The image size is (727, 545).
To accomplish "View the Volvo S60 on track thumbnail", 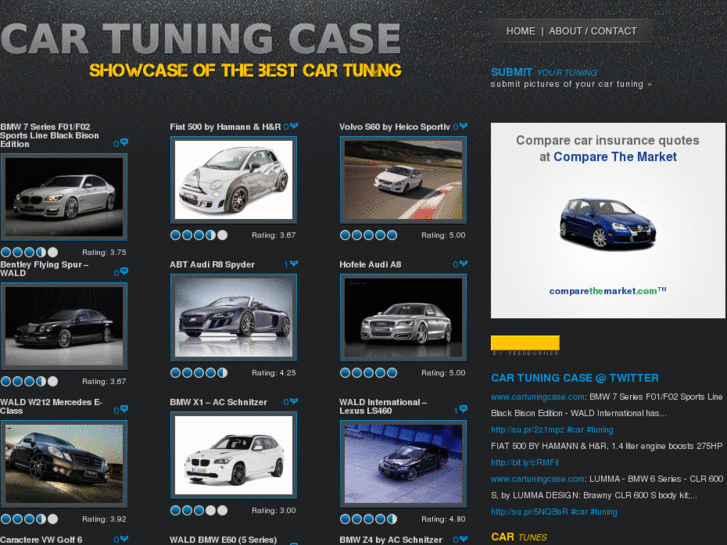I will click(x=403, y=180).
